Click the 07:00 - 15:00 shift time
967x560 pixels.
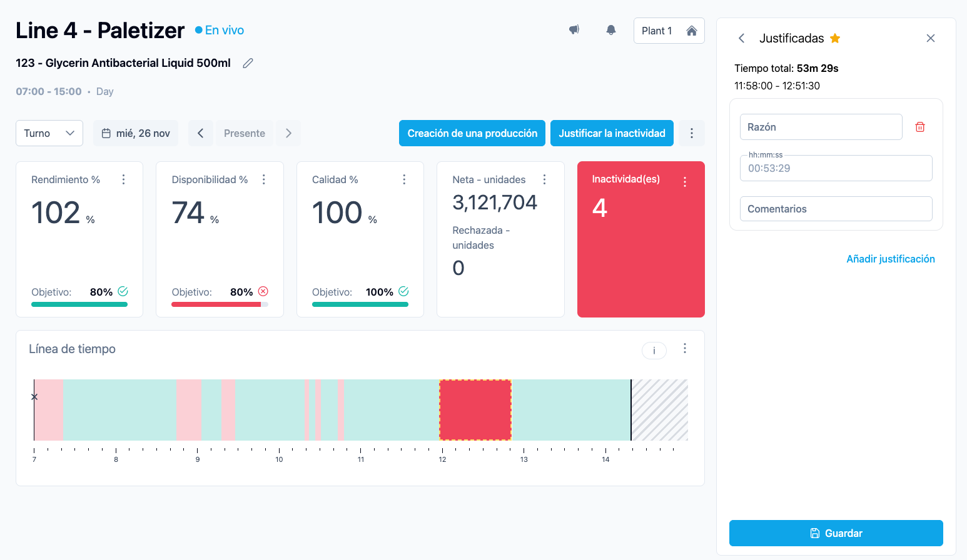coord(49,91)
